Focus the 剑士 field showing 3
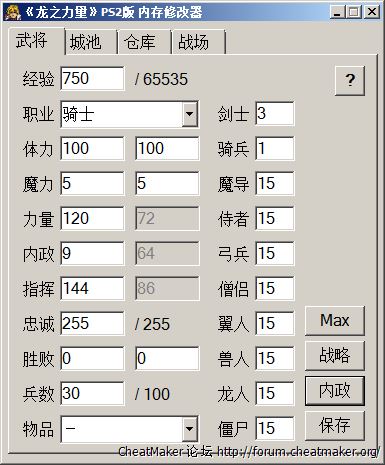Viewport: 385px width, 465px height. point(275,114)
